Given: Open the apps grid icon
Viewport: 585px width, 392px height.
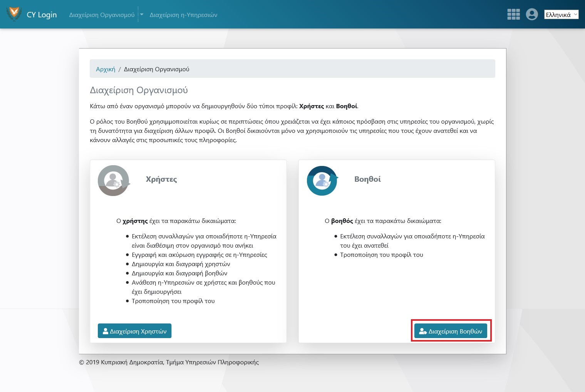Looking at the screenshot, I should pos(513,14).
